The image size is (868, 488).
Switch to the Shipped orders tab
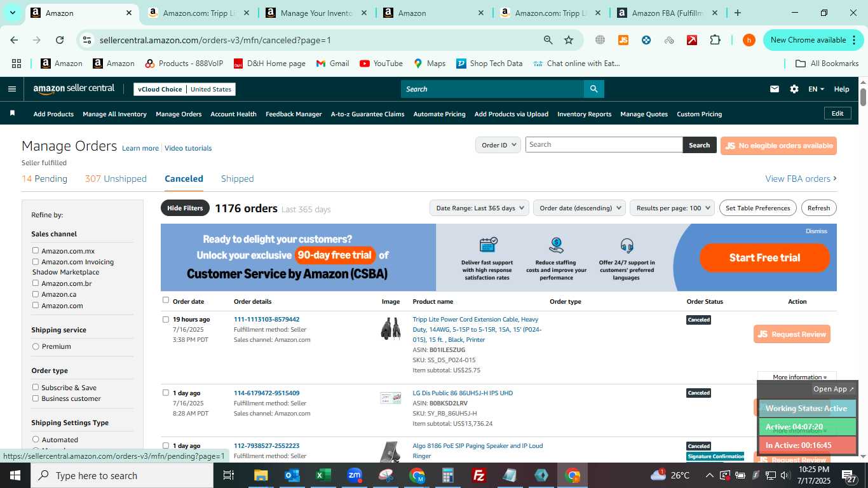(238, 179)
